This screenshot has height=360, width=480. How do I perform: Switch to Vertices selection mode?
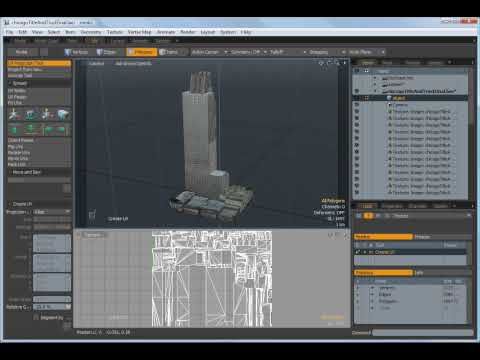coord(77,52)
